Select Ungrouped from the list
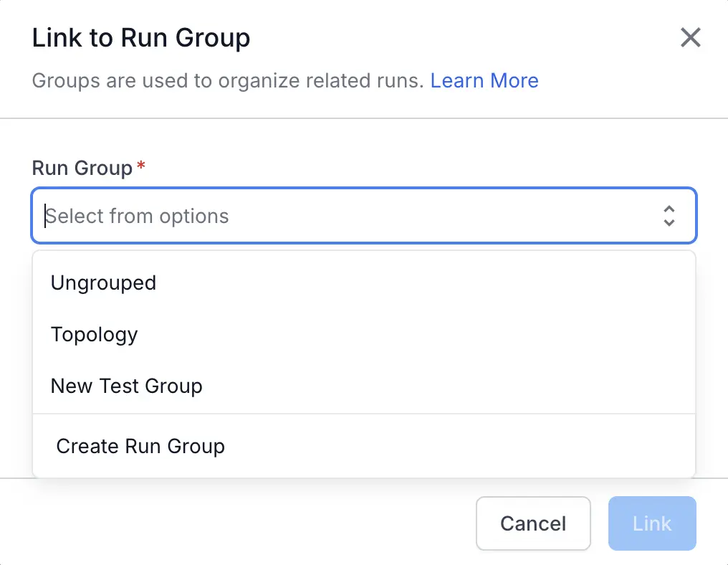The height and width of the screenshot is (565, 728). (103, 282)
